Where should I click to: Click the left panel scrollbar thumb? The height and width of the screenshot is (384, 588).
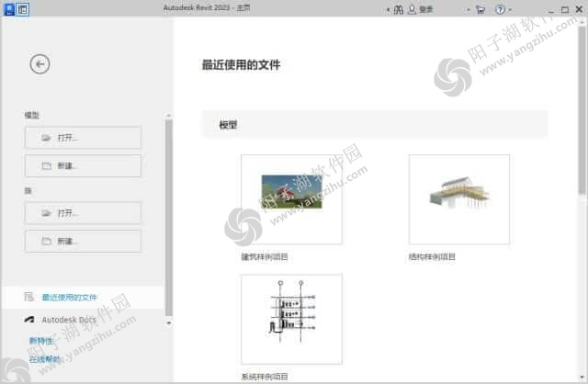169,218
